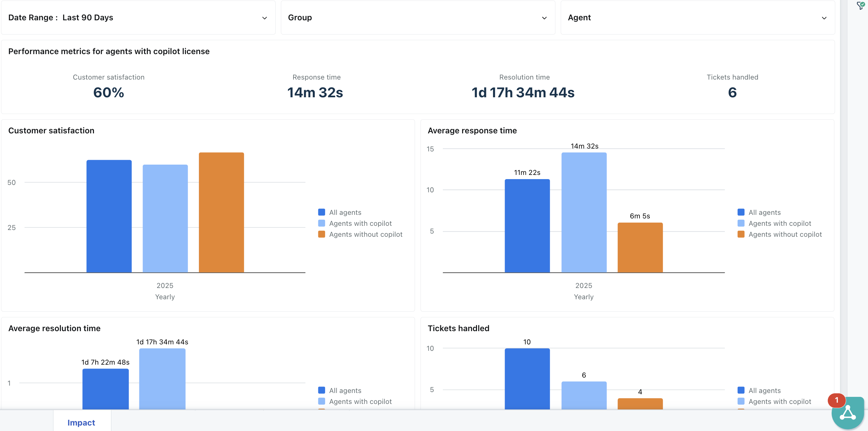Expand the Date Range dropdown
Viewport: 868px width, 431px height.
138,17
